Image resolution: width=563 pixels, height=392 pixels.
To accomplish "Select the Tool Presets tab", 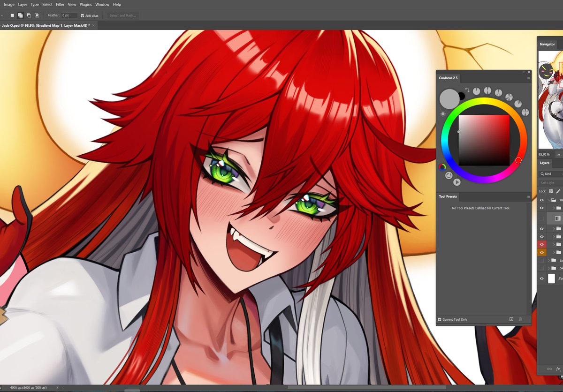I will click(448, 196).
